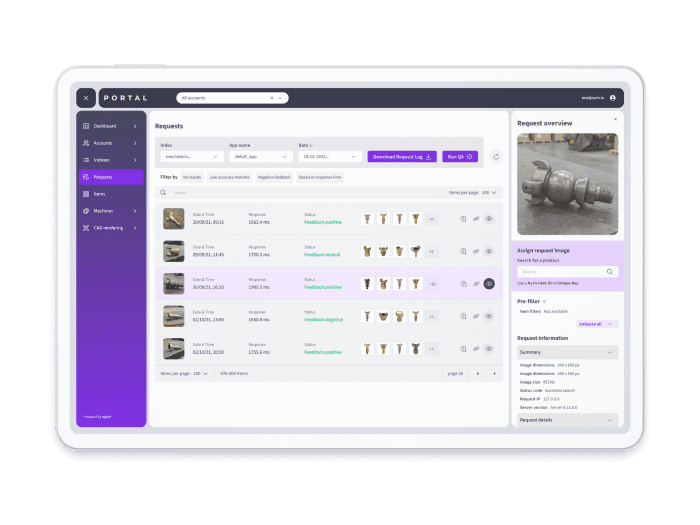Inspect the 20/09/21 09:15 request
This screenshot has width=700, height=525.
(463, 219)
